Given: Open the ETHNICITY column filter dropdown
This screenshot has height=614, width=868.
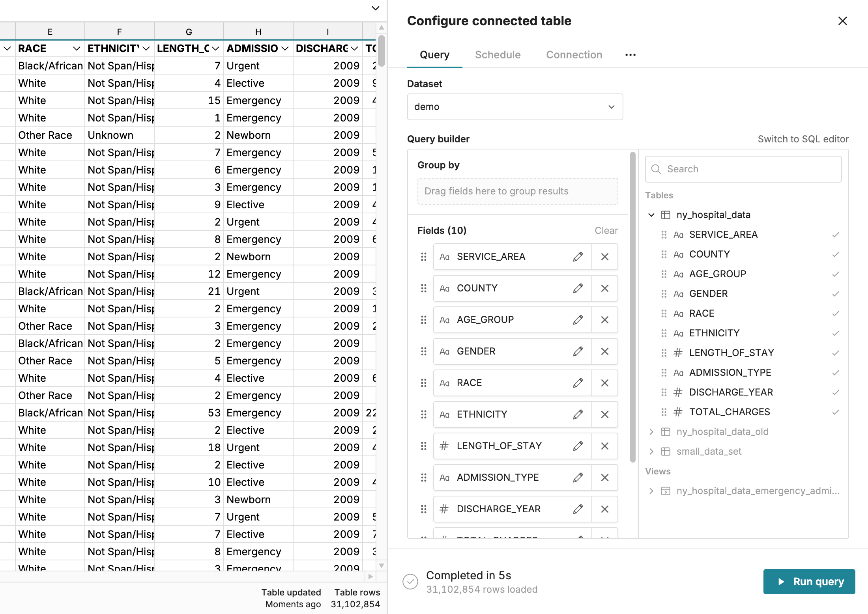Looking at the screenshot, I should 146,49.
